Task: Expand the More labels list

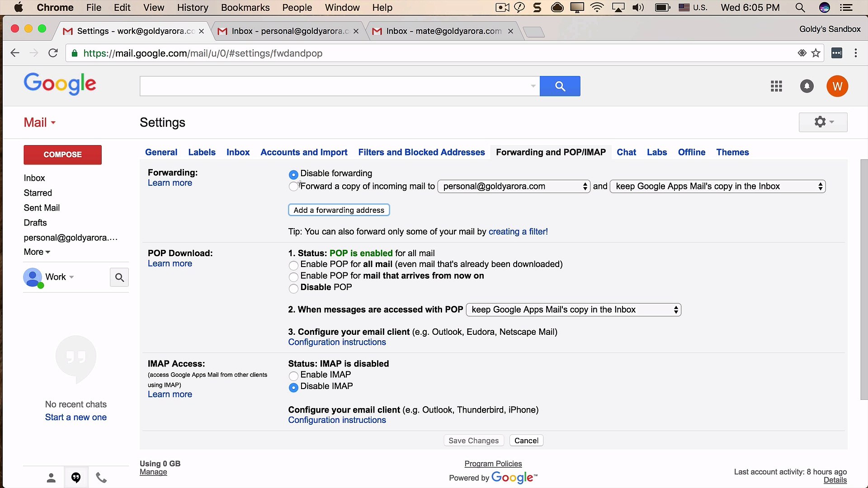Action: coord(36,252)
